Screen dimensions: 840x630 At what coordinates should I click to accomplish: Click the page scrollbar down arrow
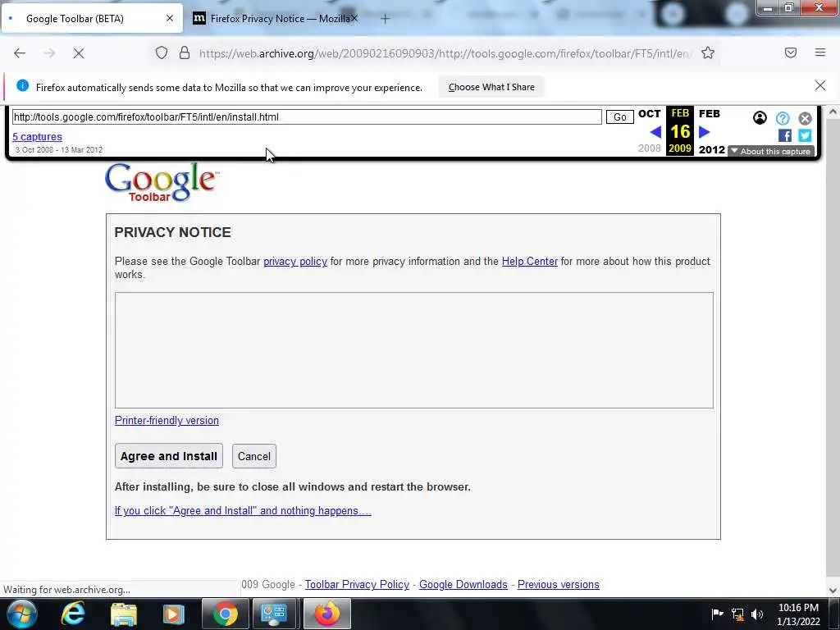[833, 591]
